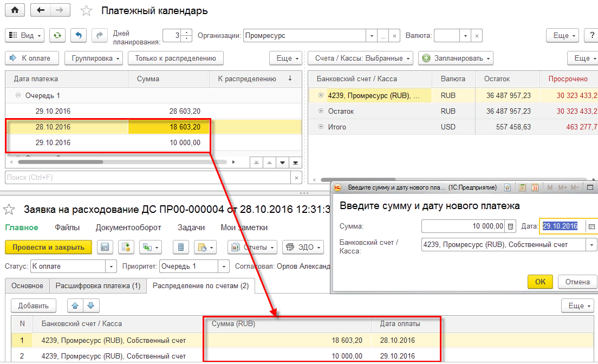Move row up with blue arrow
The width and height of the screenshot is (598, 364).
point(75,305)
